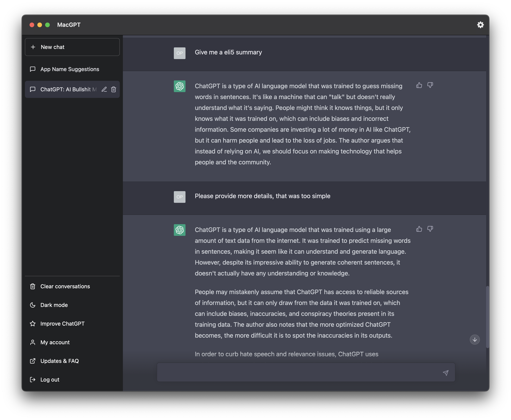Open My account
This screenshot has width=511, height=420.
72,342
